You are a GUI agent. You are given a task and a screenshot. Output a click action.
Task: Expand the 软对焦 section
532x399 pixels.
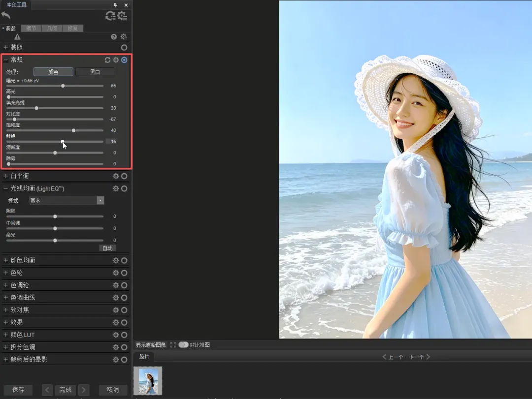tap(5, 310)
